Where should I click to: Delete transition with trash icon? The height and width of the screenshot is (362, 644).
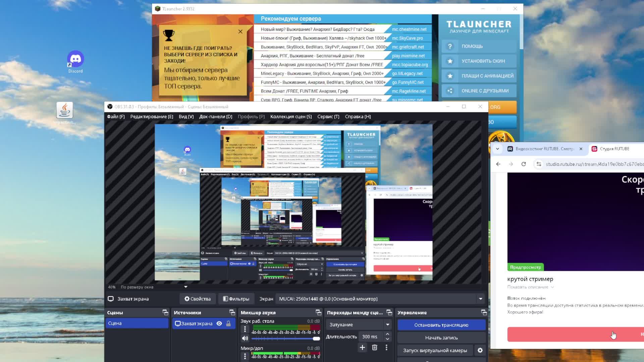(x=375, y=348)
